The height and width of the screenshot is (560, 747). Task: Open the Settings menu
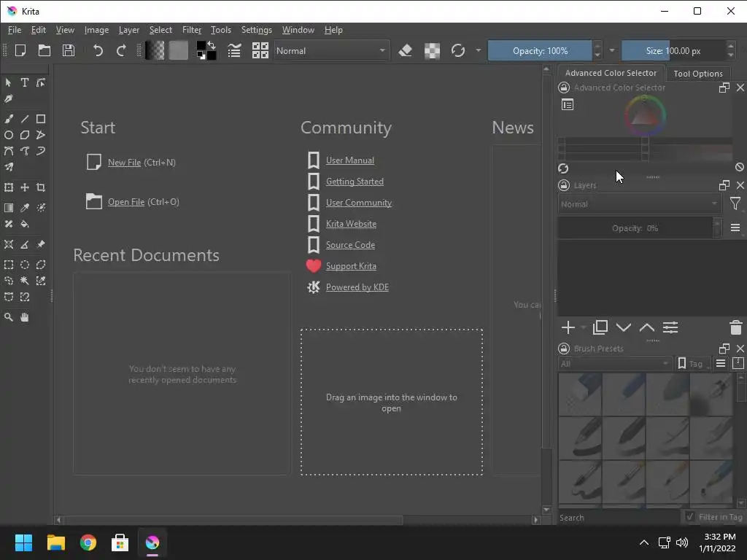point(256,30)
